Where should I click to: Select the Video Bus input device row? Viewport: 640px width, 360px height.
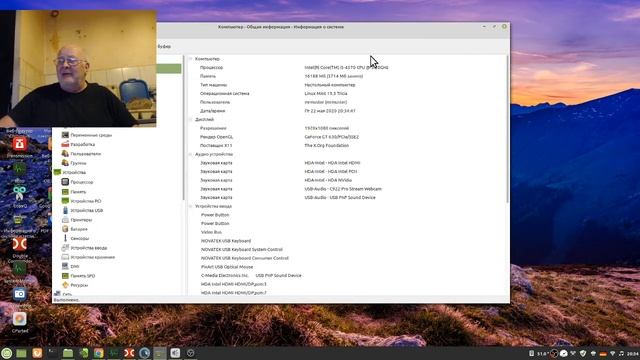[347, 232]
